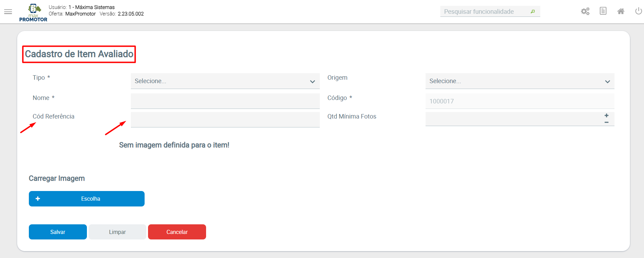Click the Origem field label
The height and width of the screenshot is (258, 644).
point(337,78)
